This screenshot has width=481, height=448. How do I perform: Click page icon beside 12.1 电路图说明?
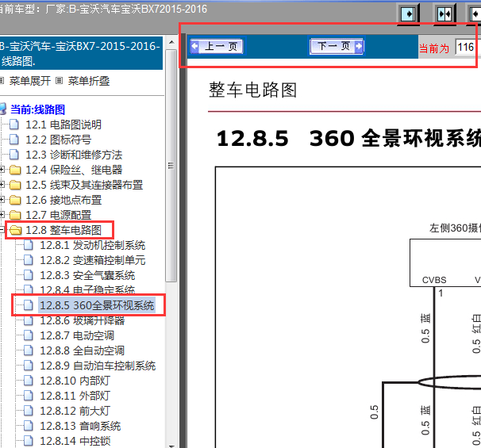point(14,124)
